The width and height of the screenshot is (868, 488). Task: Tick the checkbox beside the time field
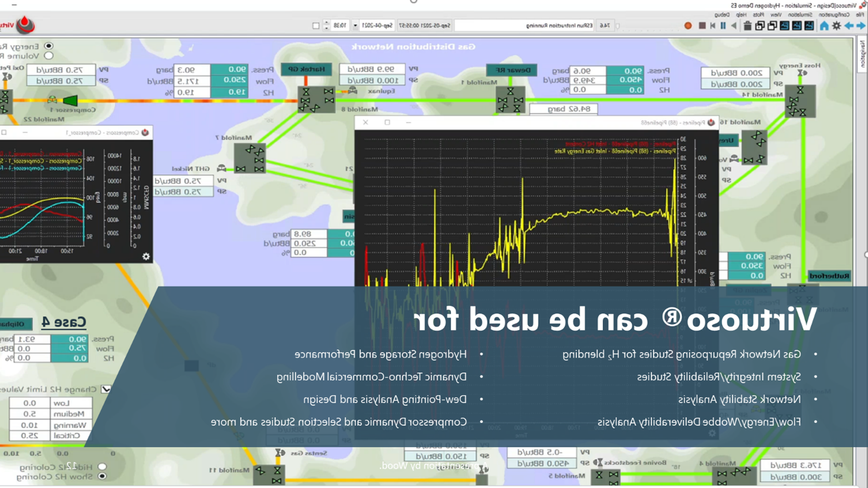click(x=316, y=26)
